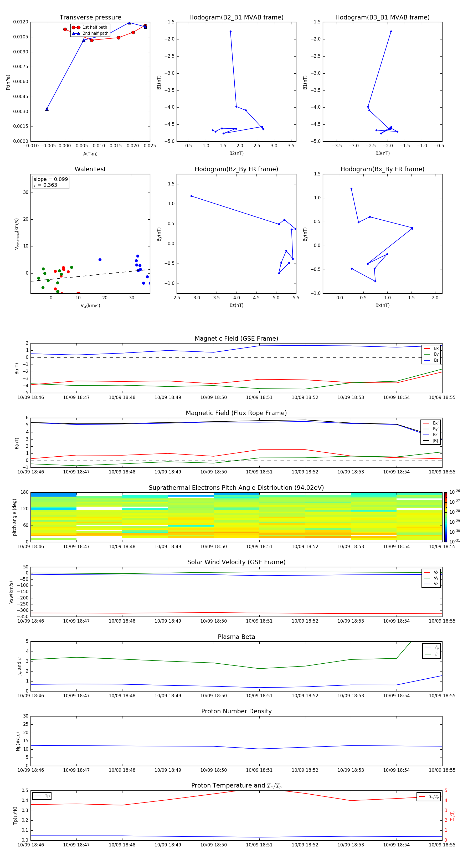This screenshot has width=473, height=868.
Task: Click the 'Hodogram(B3_B1 MVAB frame)' title
Action: click(x=382, y=18)
